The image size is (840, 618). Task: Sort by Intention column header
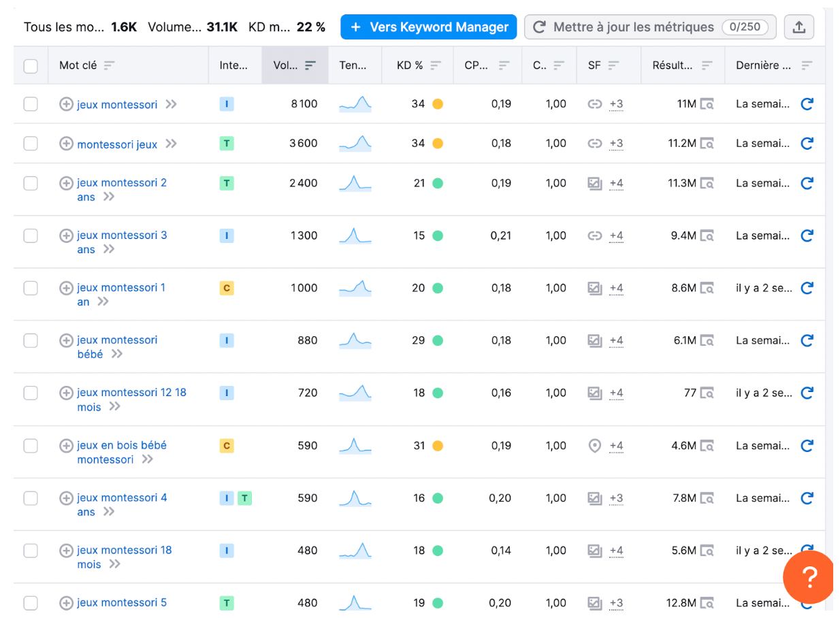234,65
